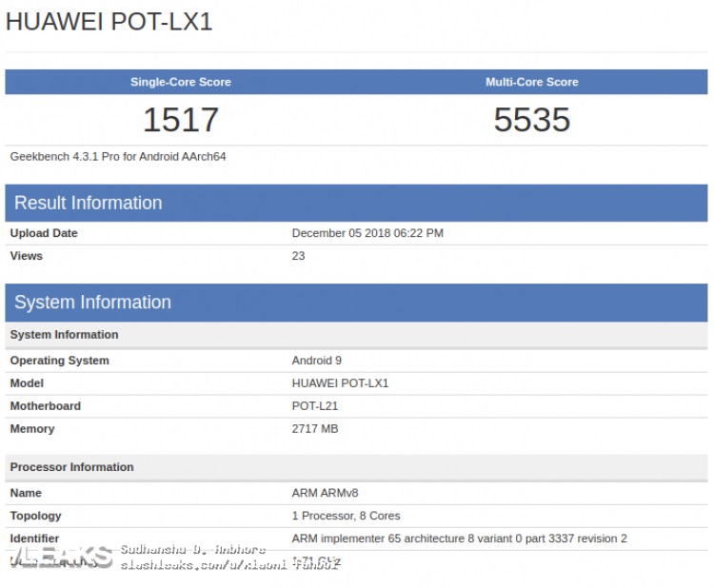
Task: Click the 2717 MB memory value
Action: tap(314, 429)
